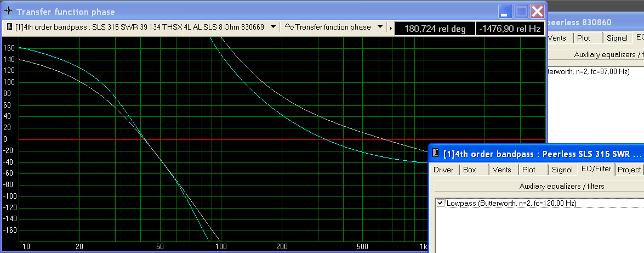
Task: Click the speaker icon beside the 4th order bandpass project name
Action: pyautogui.click(x=9, y=27)
